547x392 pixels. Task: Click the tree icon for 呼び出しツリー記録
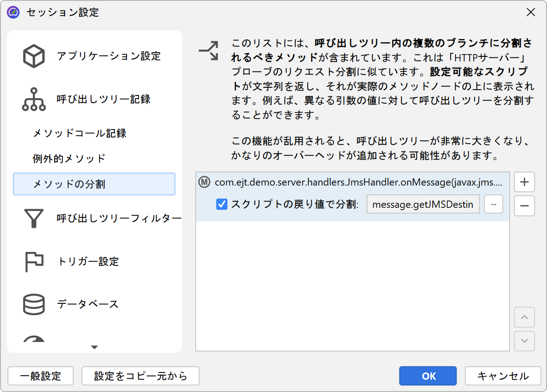click(x=34, y=100)
